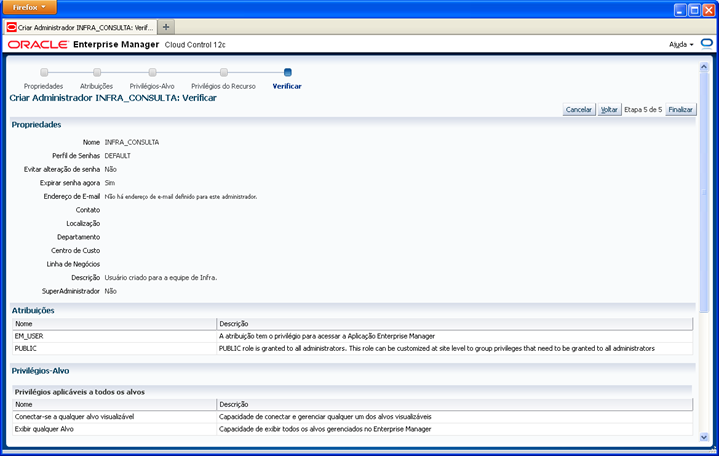Click the 'Sim' value for Expirar senha agora
Viewport: 719px width, 456px height.
(110, 183)
